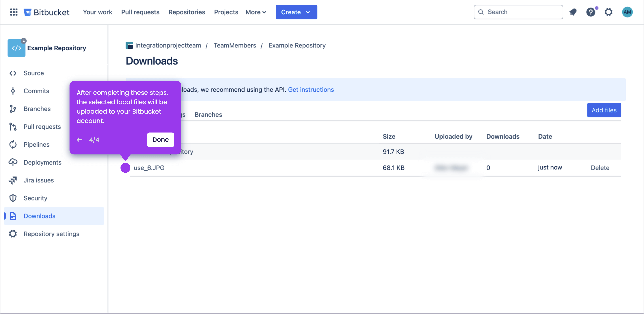Go to TeamMembers breadcrumb
This screenshot has width=644, height=314.
coord(235,45)
